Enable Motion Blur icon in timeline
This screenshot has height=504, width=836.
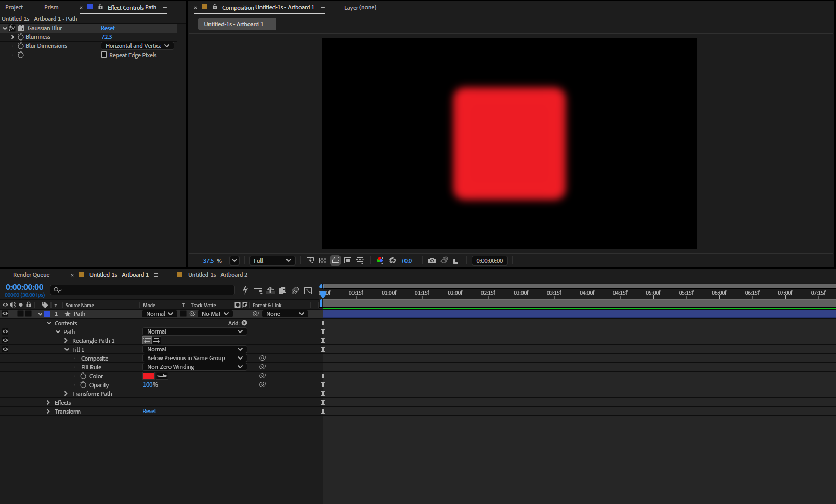click(x=295, y=290)
